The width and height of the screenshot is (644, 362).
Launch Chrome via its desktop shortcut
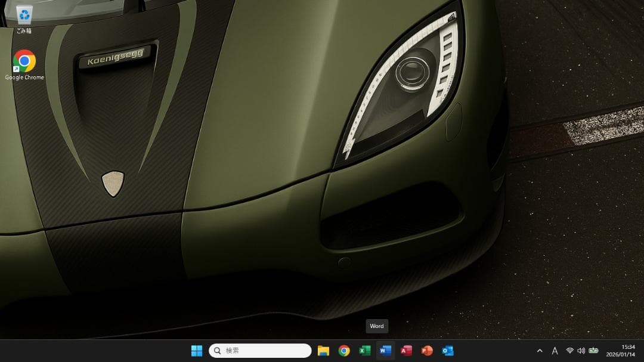click(24, 61)
